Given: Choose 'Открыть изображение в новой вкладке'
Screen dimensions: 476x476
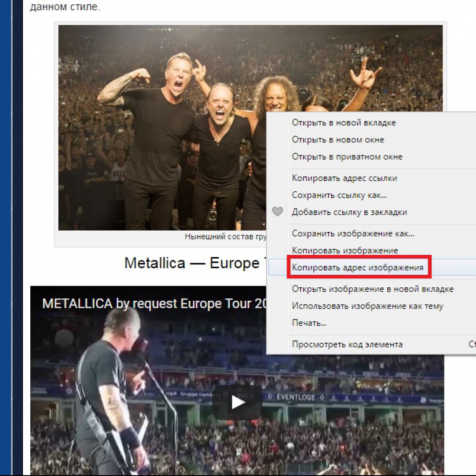Looking at the screenshot, I should 373,289.
